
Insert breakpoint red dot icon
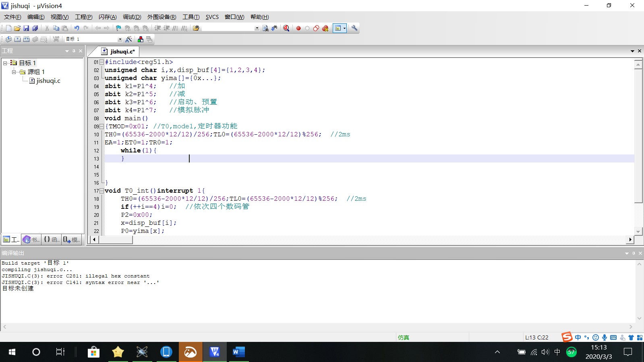point(298,28)
